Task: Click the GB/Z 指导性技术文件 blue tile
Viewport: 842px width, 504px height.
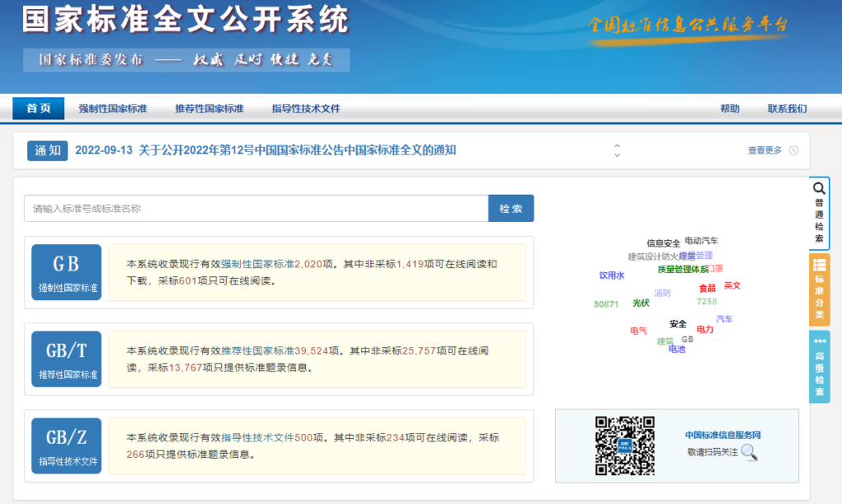Action: 67,446
